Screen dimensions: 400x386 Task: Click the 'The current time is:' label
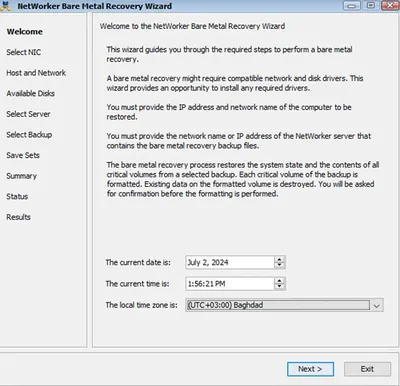tap(137, 284)
